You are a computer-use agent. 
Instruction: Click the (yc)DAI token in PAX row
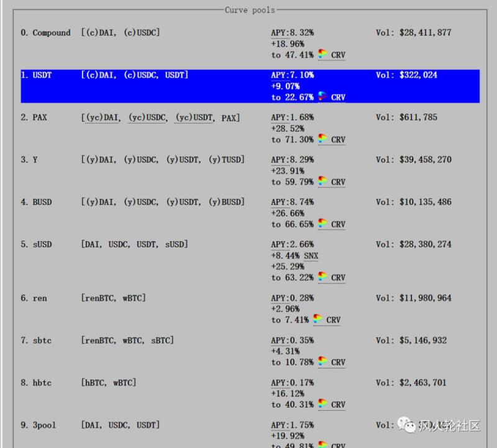(x=103, y=118)
